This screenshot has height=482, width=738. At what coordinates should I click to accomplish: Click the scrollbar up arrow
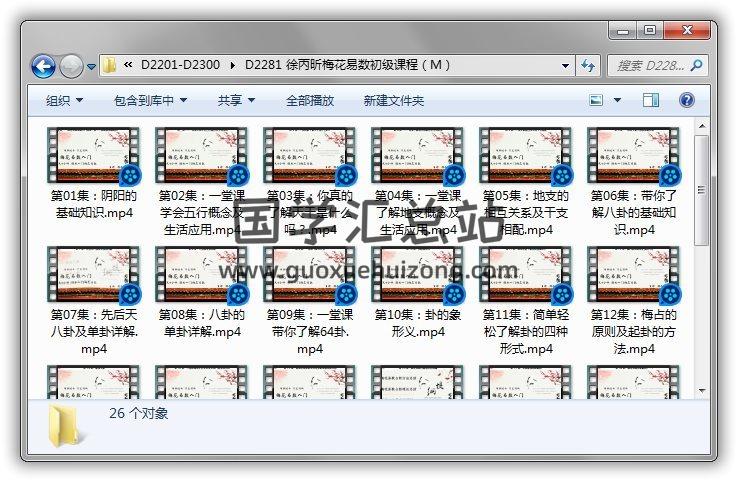tap(702, 126)
